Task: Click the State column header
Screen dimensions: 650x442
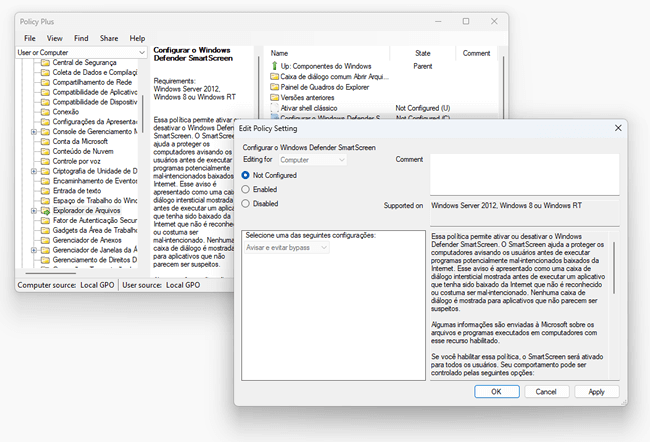Action: click(423, 53)
